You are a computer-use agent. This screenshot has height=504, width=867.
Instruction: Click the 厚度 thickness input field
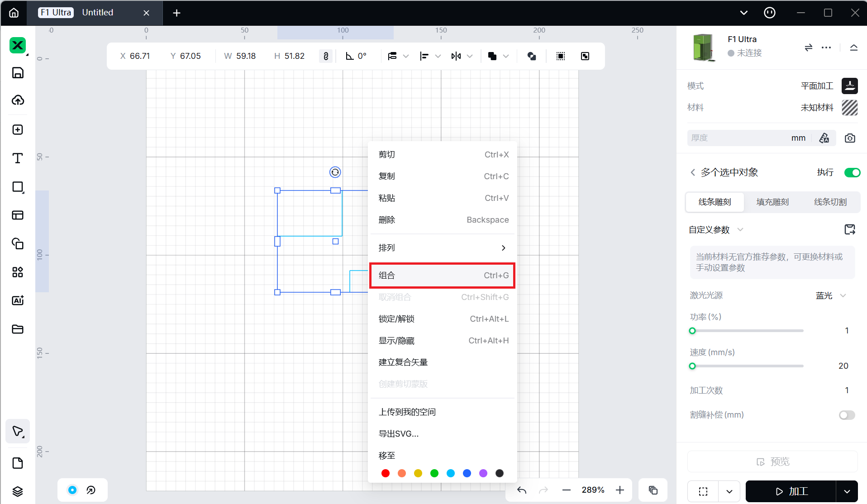[x=738, y=138]
